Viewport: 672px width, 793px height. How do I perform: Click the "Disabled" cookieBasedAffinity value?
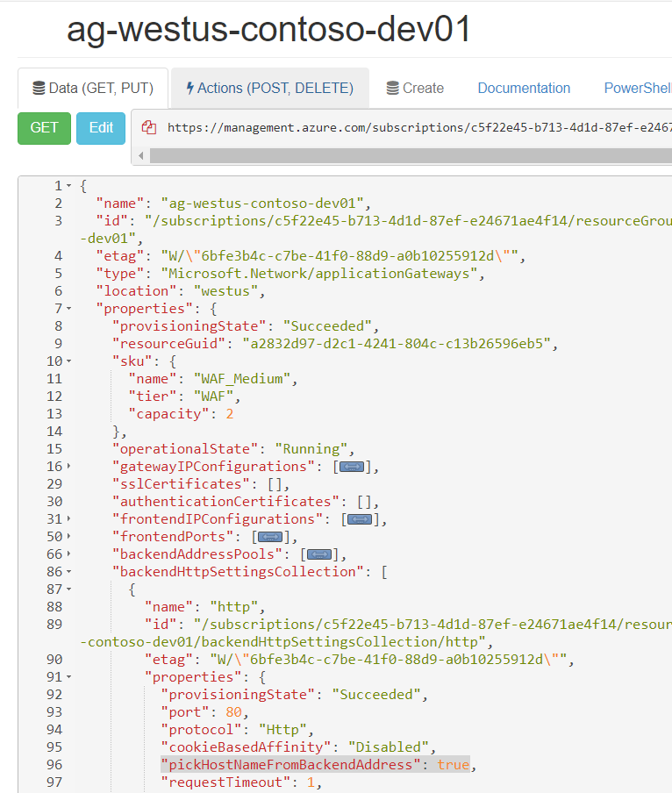[x=389, y=747]
